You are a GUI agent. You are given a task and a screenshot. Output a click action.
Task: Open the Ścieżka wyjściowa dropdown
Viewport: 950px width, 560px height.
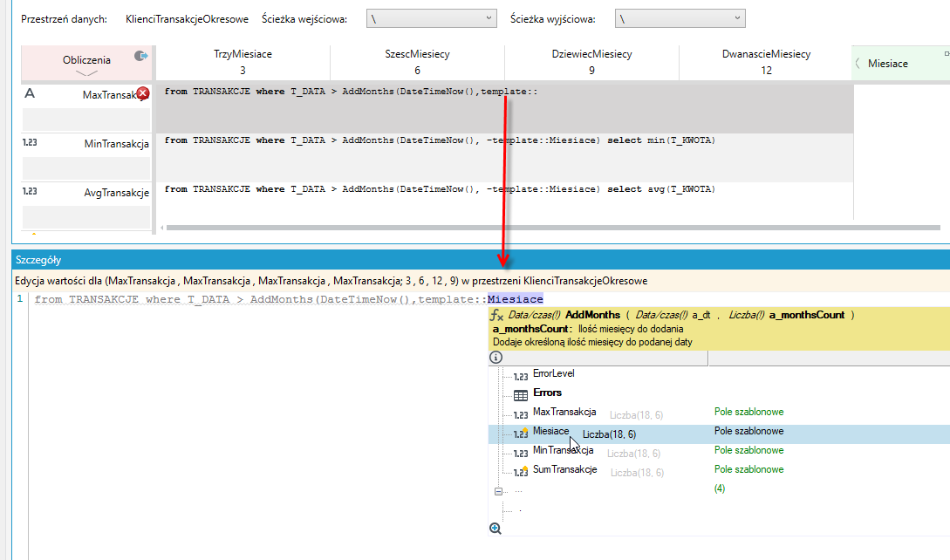click(x=680, y=19)
